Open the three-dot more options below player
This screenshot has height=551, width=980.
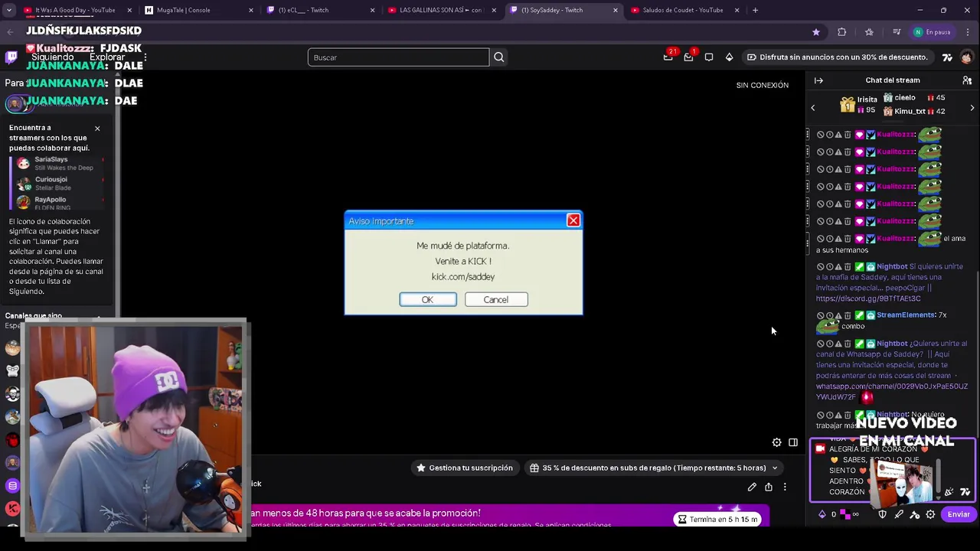coord(785,487)
